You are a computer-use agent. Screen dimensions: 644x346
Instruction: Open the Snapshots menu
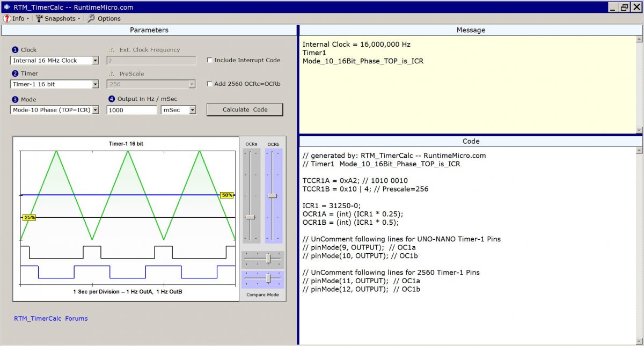58,18
